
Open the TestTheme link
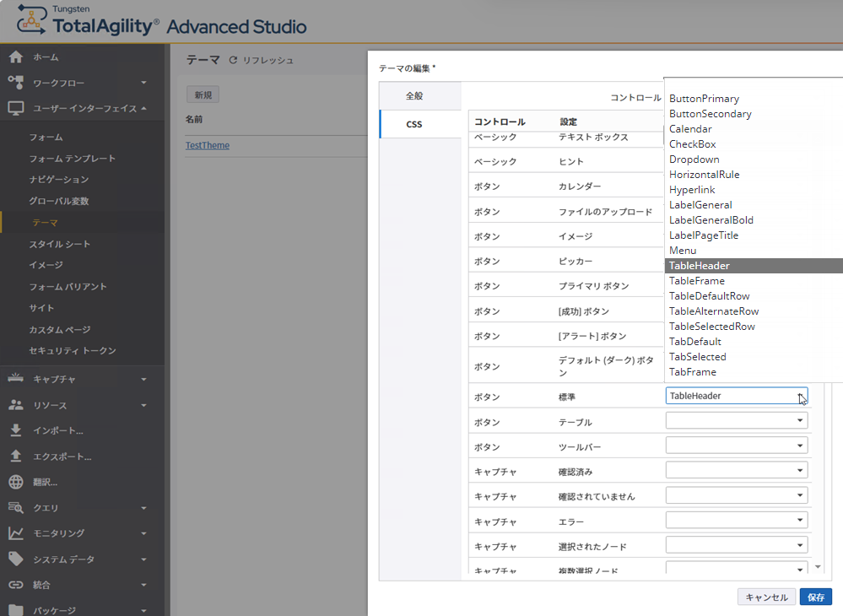tap(208, 145)
